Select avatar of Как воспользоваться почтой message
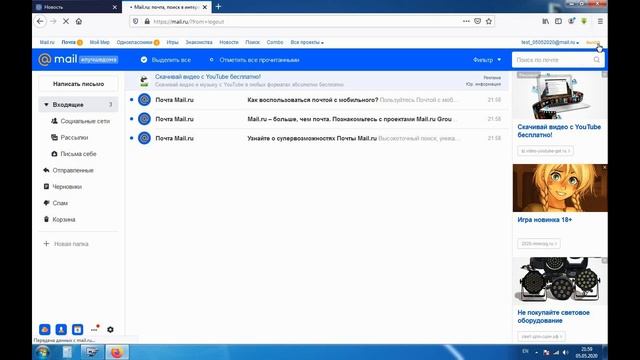The image size is (640, 360). pyautogui.click(x=144, y=100)
